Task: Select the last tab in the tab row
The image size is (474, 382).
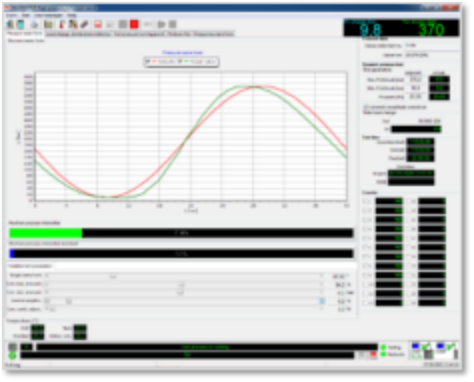Action: tap(213, 34)
